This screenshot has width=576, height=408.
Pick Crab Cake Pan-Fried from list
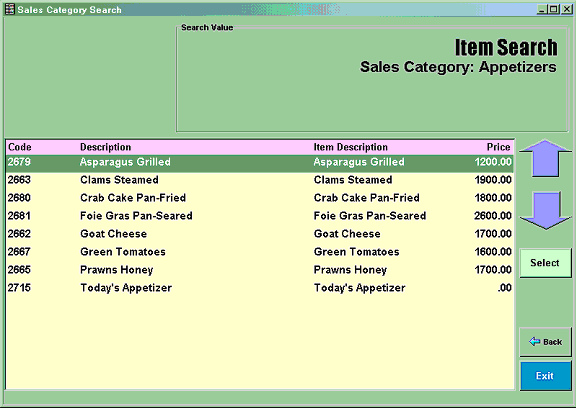click(x=260, y=198)
